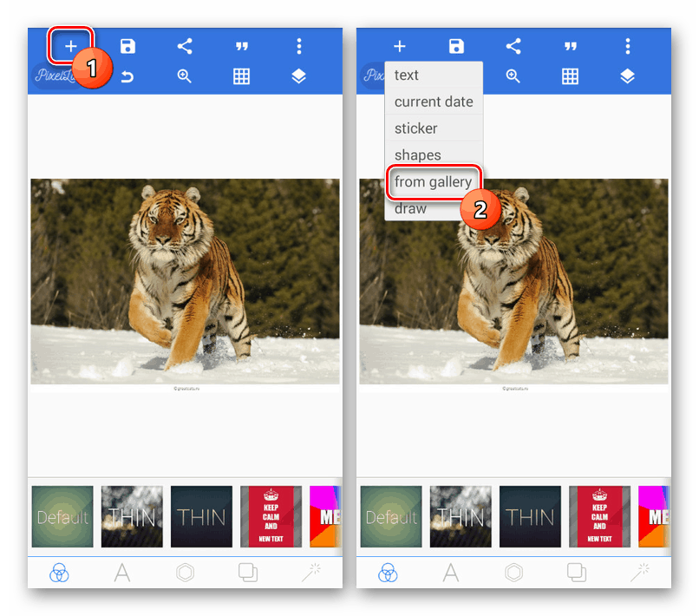The image size is (699, 616).
Task: Open overlapping squares tab in right screen
Action: [577, 573]
